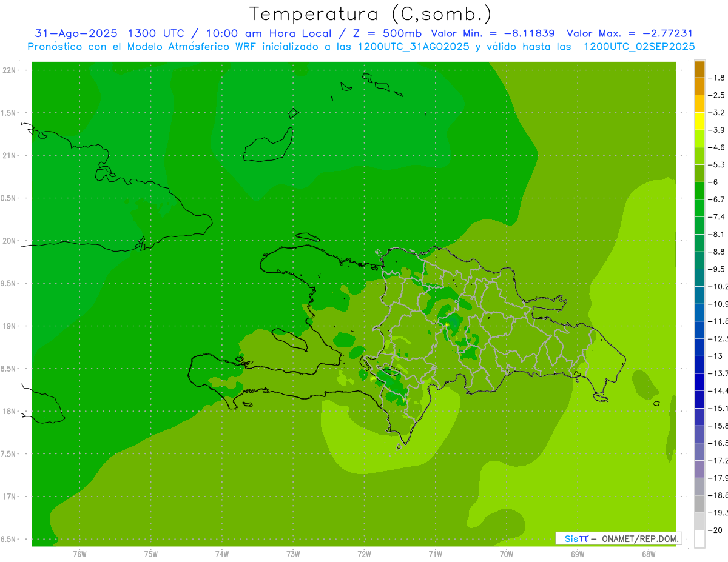Image resolution: width=728 pixels, height=562 pixels.
Task: Click "Valor Max. = -2.77231" text
Action: pos(630,33)
